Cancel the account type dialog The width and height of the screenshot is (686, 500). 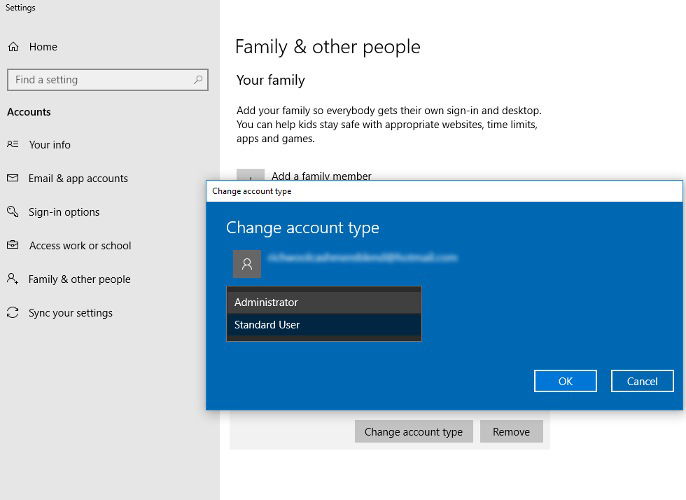(x=642, y=381)
